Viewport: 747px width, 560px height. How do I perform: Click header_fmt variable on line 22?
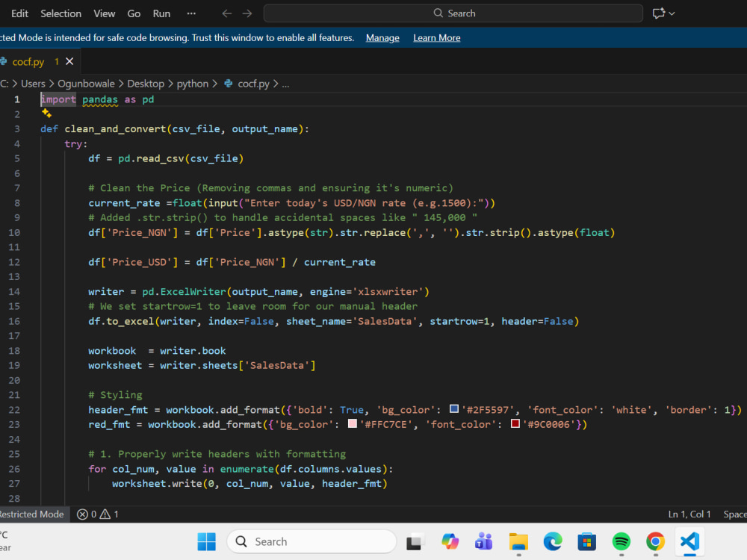pos(118,409)
